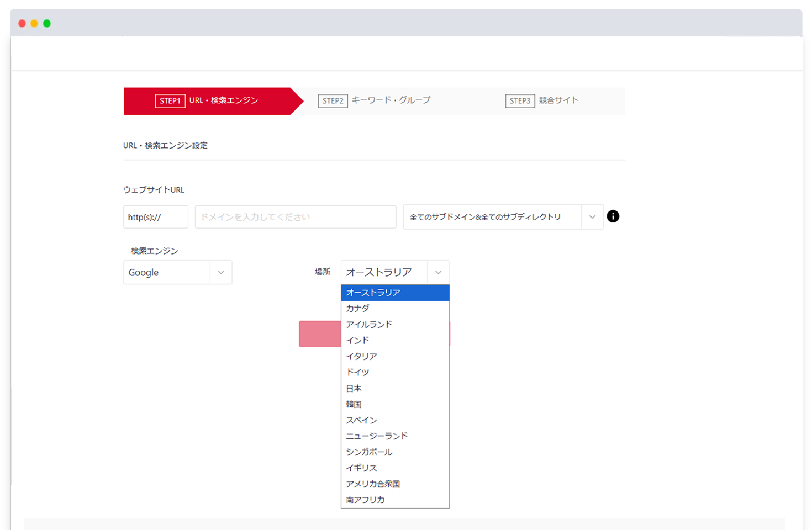Choose シンガポール in the location list
The image size is (812, 530).
[x=395, y=452]
